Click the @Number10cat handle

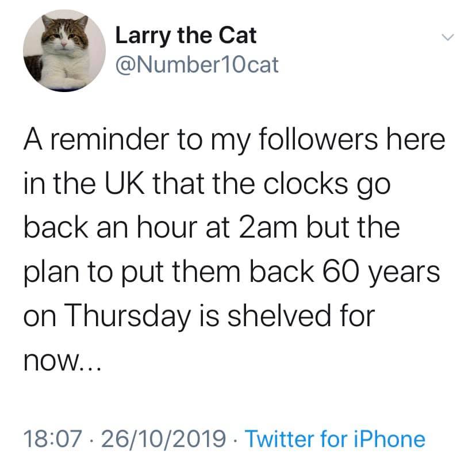(x=197, y=64)
